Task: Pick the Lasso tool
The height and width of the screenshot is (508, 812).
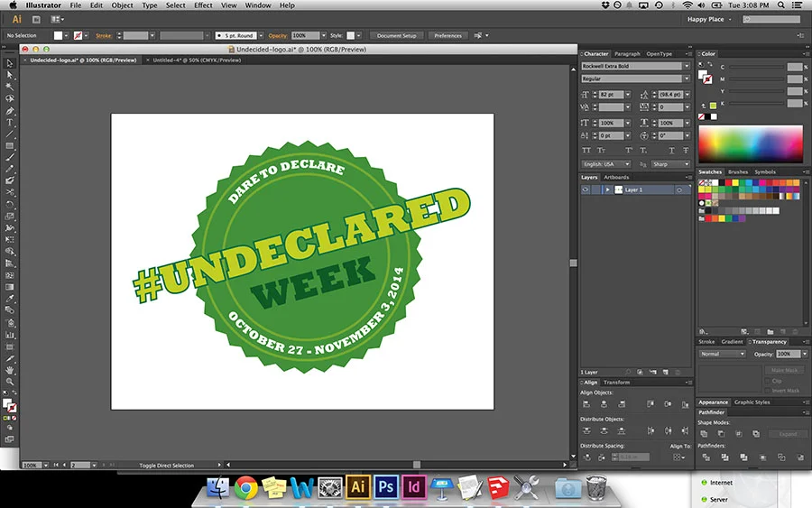Action: (9, 98)
